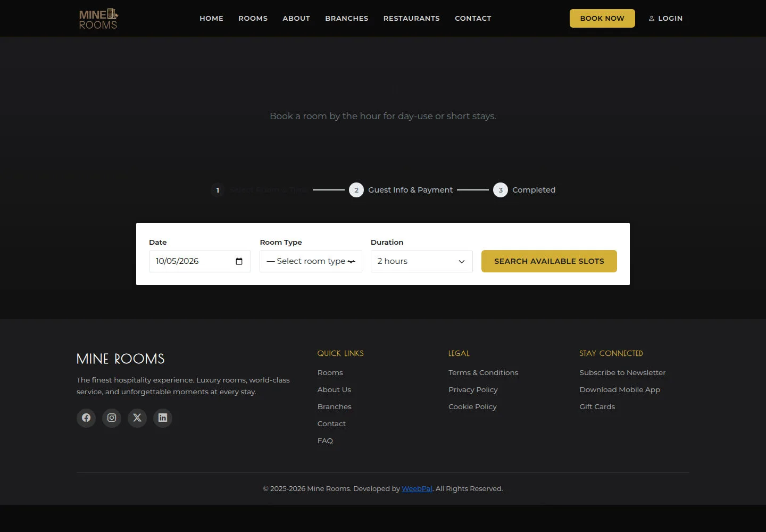
Task: Open the Facebook social icon
Action: (86, 418)
